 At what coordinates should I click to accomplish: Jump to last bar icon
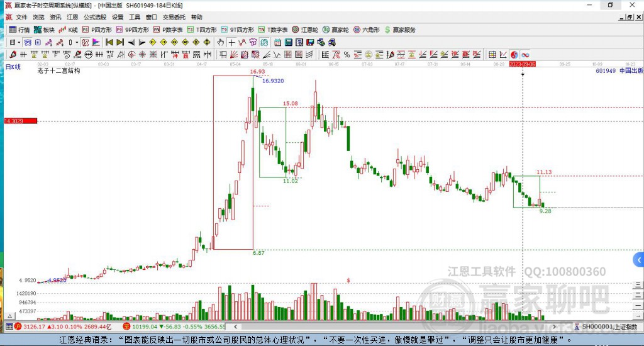pos(120,42)
